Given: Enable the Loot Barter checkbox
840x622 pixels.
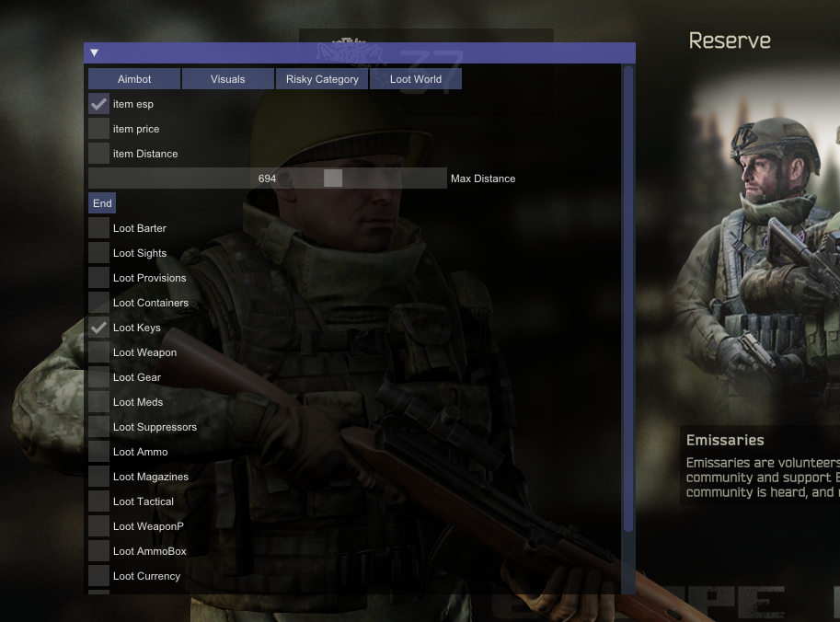Looking at the screenshot, I should 98,228.
